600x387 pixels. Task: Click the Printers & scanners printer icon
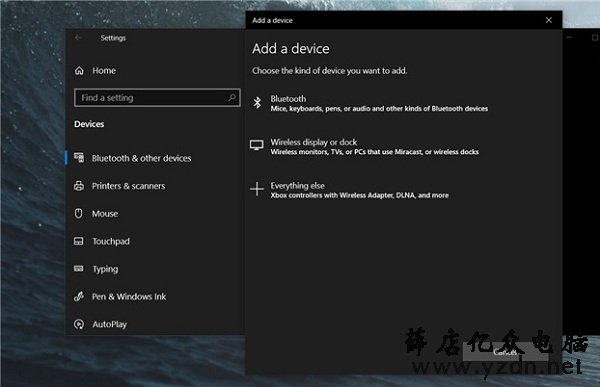pos(79,186)
